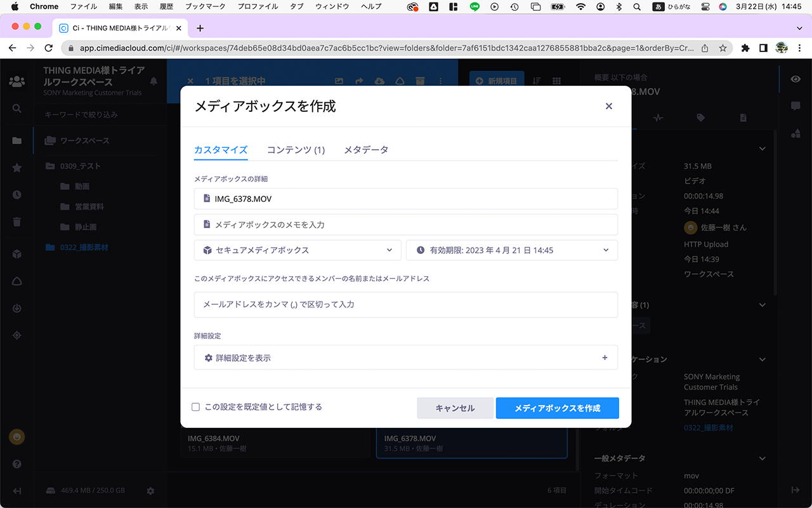Click the media box name field IMG_6378.MOV
812x508 pixels.
406,199
